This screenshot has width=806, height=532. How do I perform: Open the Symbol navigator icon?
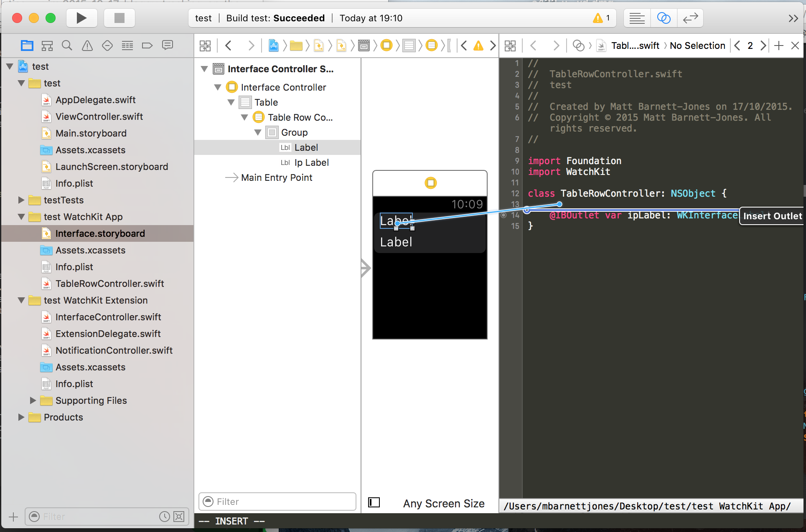[x=47, y=45]
